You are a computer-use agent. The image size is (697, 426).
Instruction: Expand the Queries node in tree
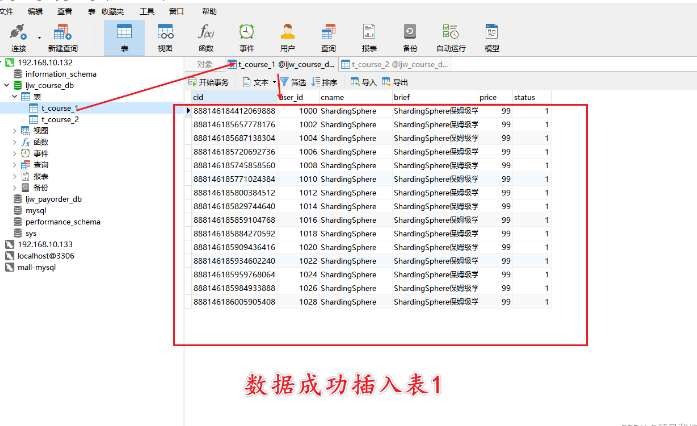14,165
